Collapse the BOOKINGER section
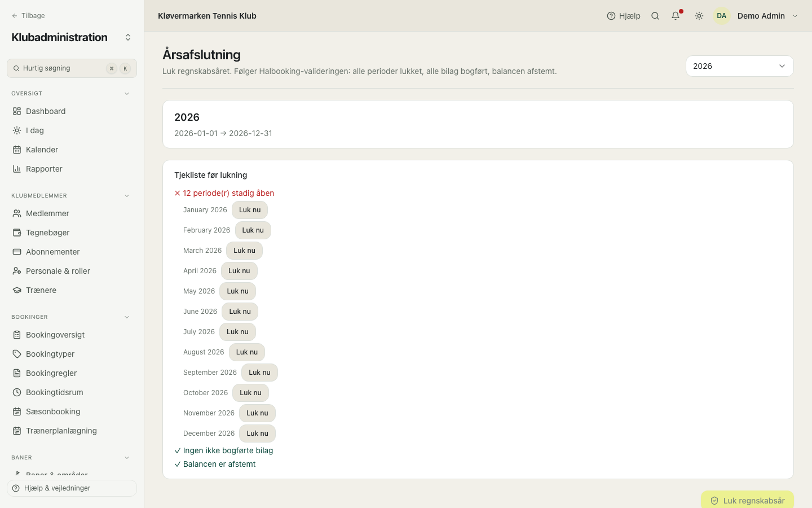 [127, 317]
